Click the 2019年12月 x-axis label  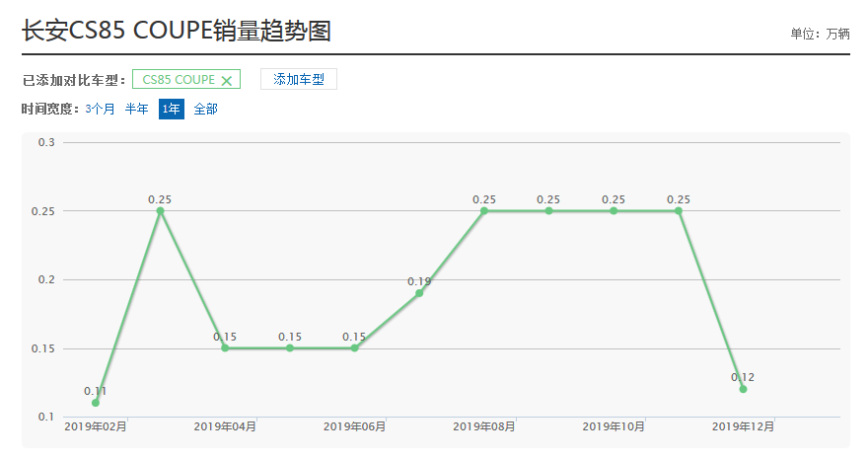pos(744,426)
